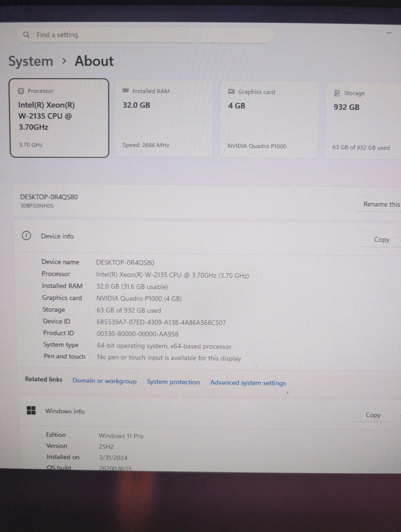Select Installed on date 3/31/2024

[x=113, y=458]
